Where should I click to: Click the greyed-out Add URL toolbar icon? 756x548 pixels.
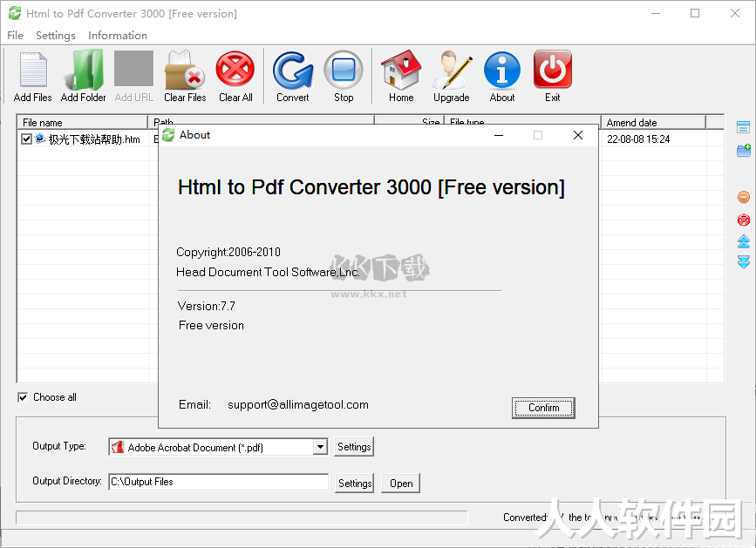[x=133, y=69]
